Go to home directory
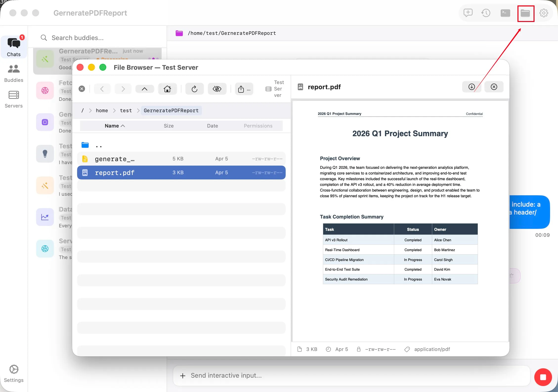Screen dimensions: 558x392 click(167, 89)
